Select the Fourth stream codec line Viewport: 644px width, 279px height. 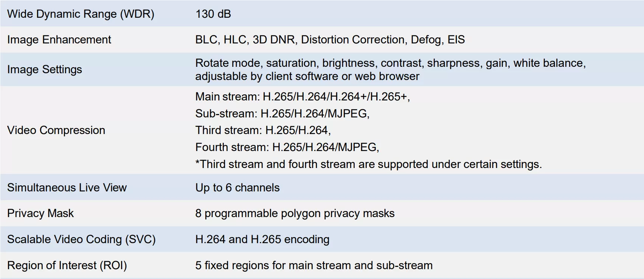point(287,147)
